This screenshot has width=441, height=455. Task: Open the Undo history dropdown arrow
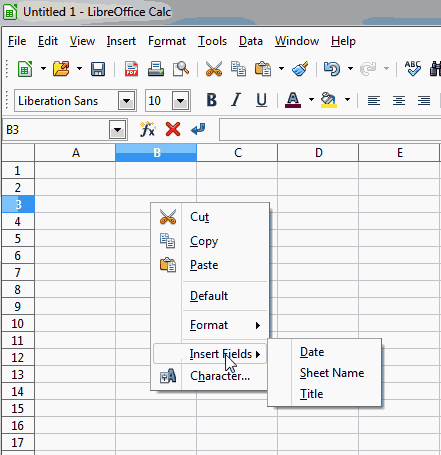coord(350,69)
